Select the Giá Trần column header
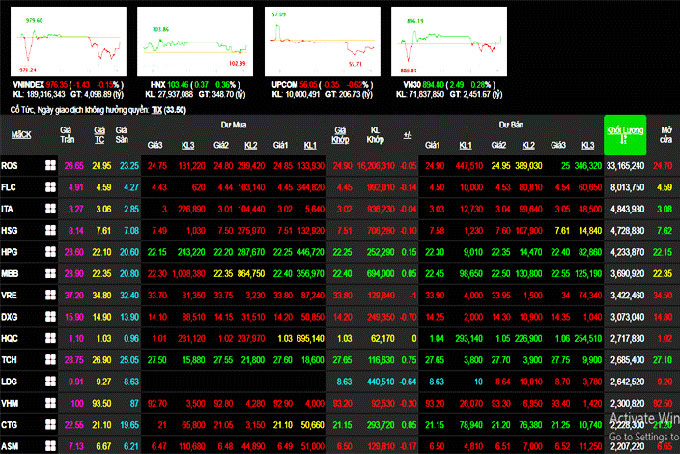 coord(68,133)
